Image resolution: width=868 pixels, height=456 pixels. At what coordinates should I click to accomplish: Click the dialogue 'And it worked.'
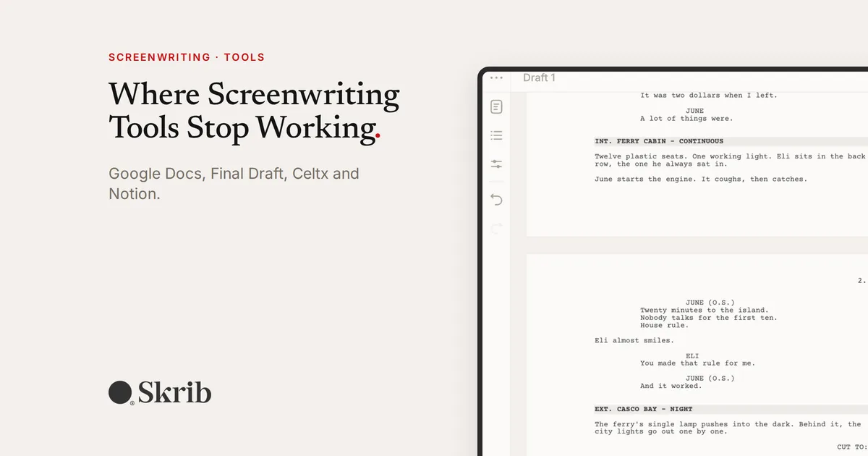(671, 386)
